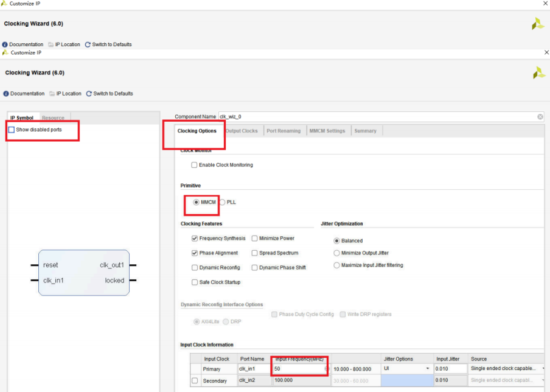The image size is (550, 392).
Task: Clear the Component Name field with the X icon
Action: [540, 116]
